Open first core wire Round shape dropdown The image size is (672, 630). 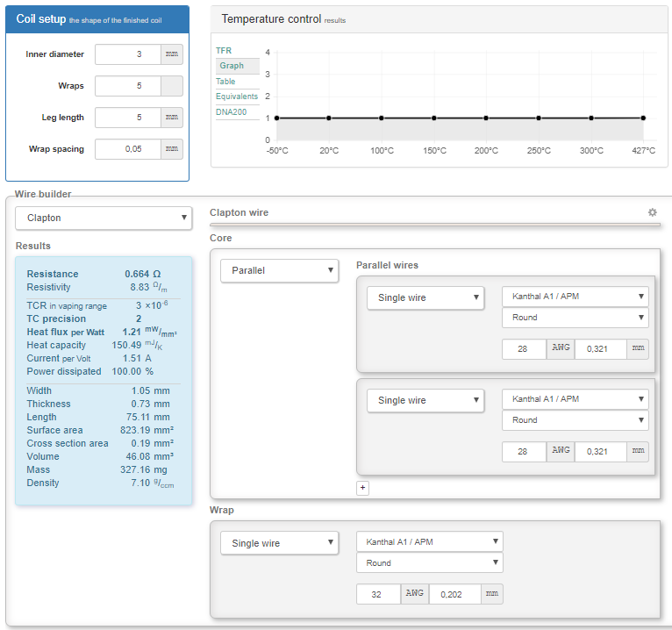click(x=575, y=318)
